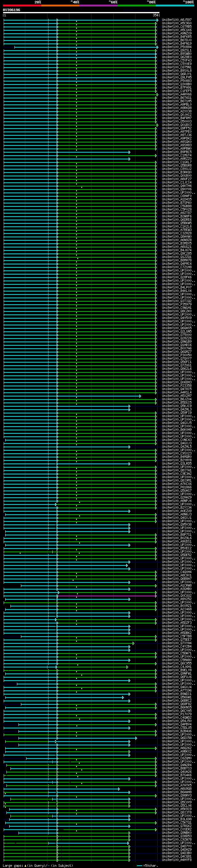Click hit label UniRef100_A7ATK5
Viewport: 197px width, 868px height.
point(177,785)
